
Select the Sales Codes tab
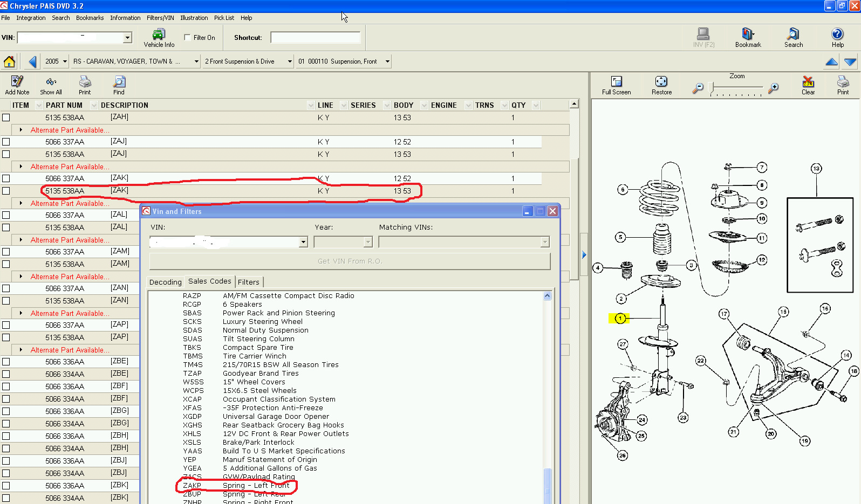(209, 281)
